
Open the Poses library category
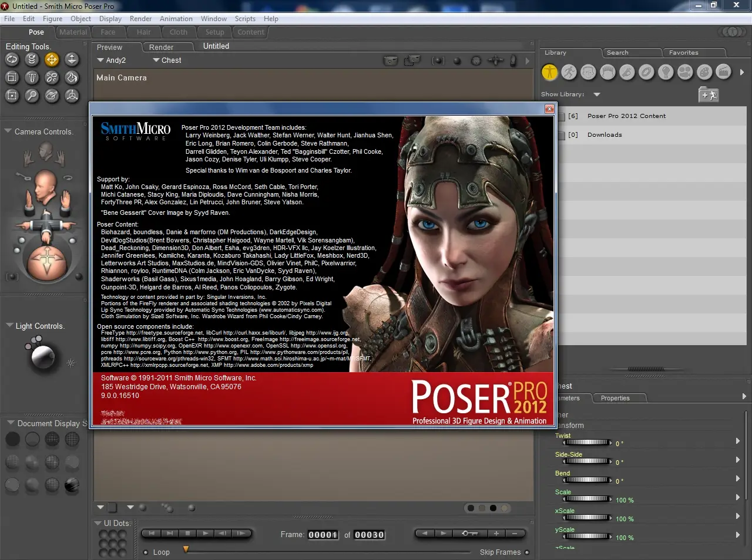tap(569, 72)
